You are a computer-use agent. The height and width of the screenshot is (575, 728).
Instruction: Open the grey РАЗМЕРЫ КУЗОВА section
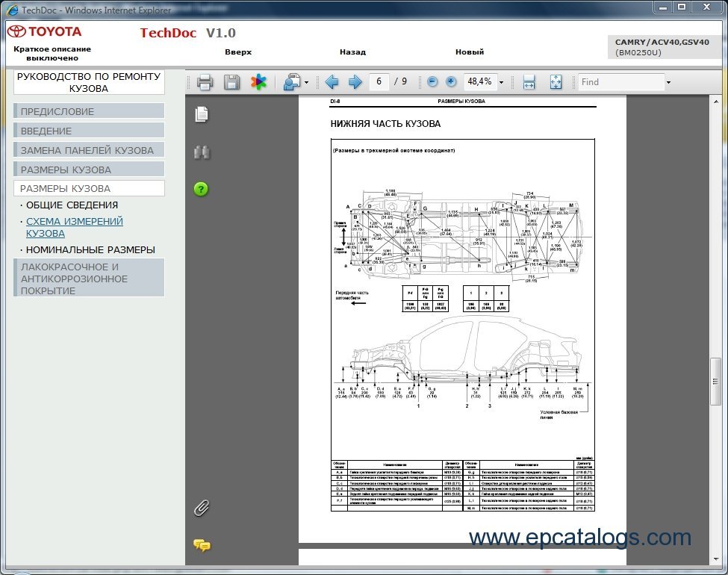click(89, 170)
